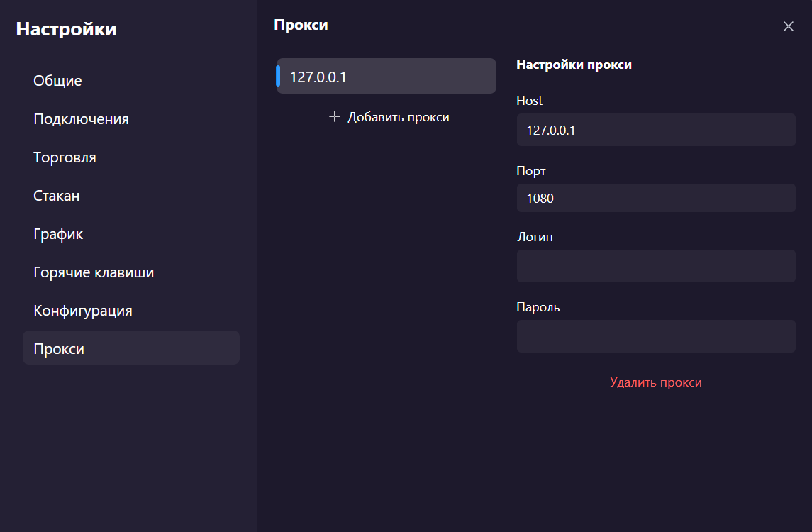This screenshot has width=812, height=532.
Task: Click the plus icon beside Добавить прокси
Action: [335, 116]
